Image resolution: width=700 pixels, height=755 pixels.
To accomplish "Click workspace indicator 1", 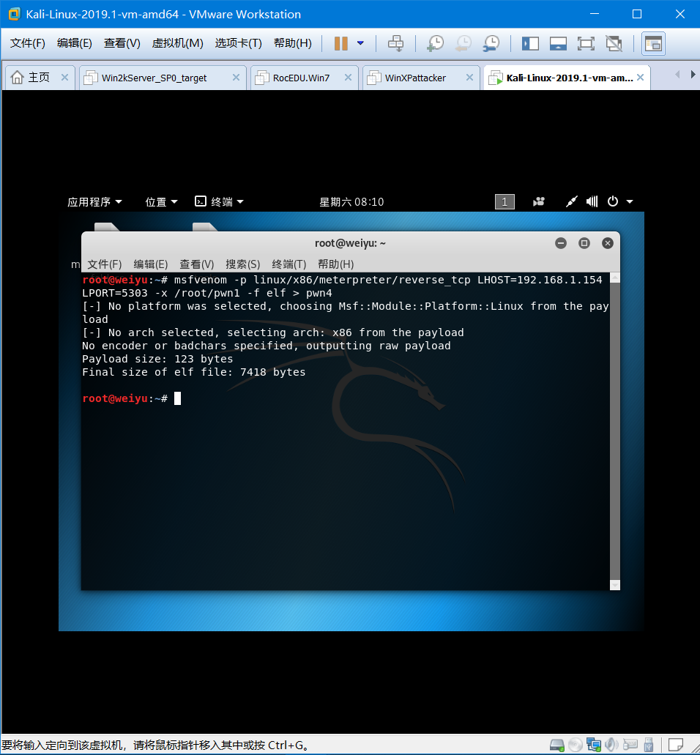I will [504, 202].
